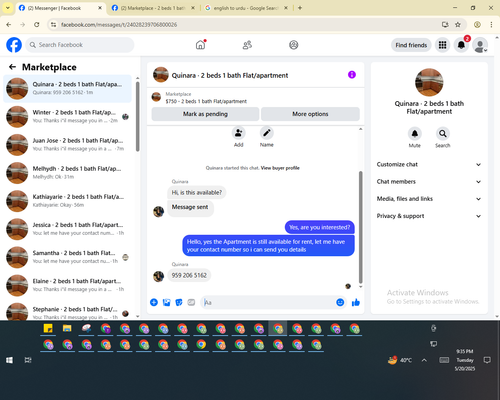This screenshot has width=500, height=400.
Task: Open more actions plus icon in composer
Action: [154, 302]
